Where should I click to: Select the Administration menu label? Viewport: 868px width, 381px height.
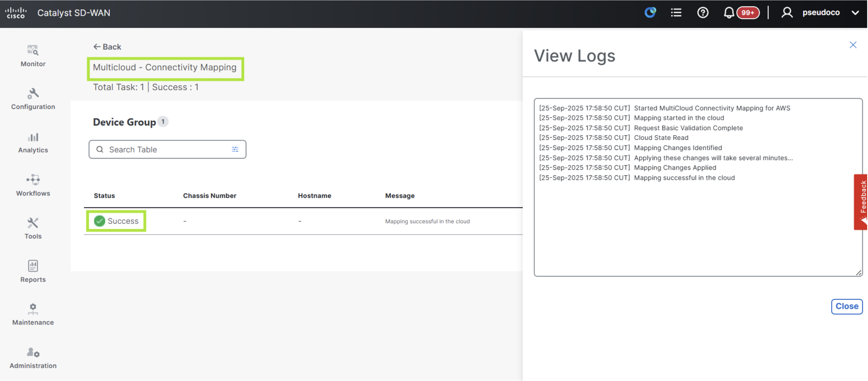pos(33,365)
